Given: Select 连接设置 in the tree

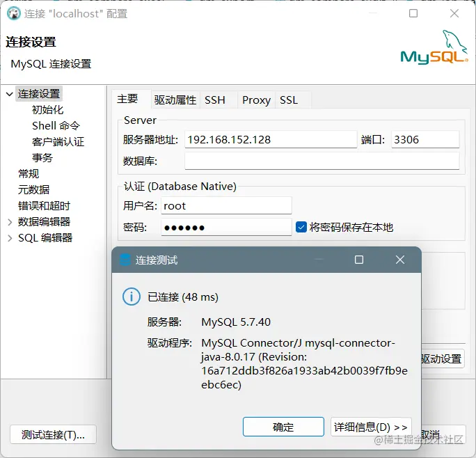Looking at the screenshot, I should coord(39,94).
